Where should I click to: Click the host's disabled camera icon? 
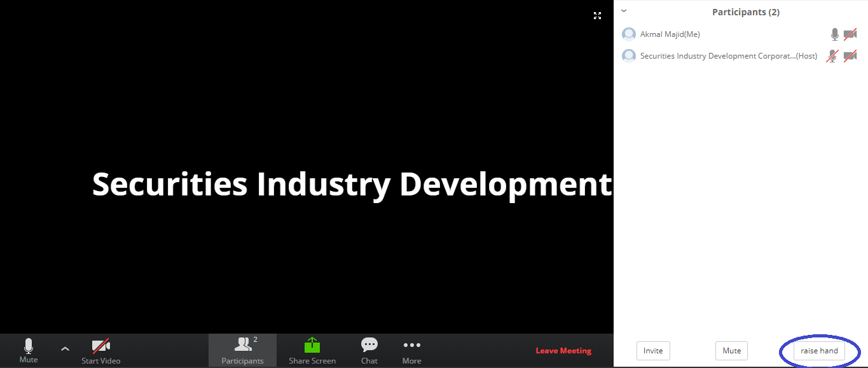(850, 56)
